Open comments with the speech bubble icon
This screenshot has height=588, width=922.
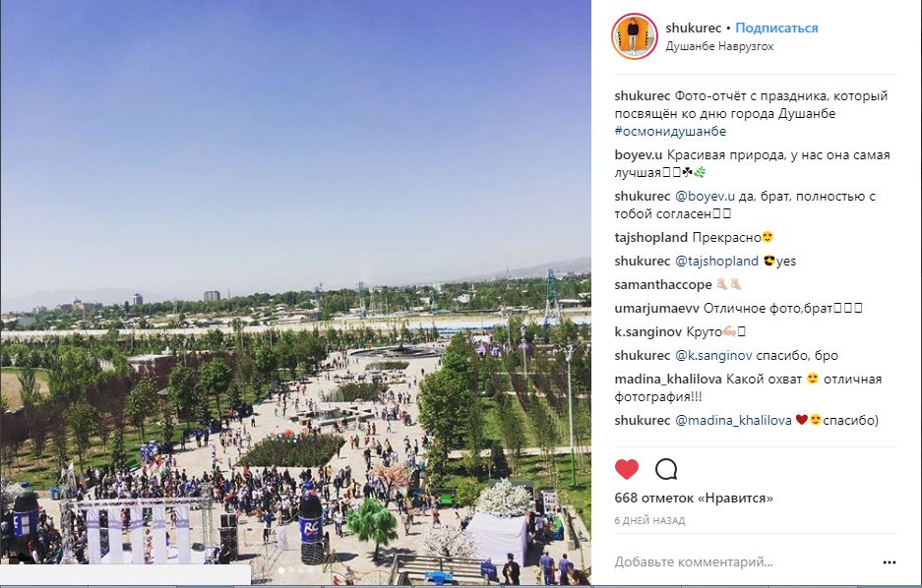click(666, 469)
